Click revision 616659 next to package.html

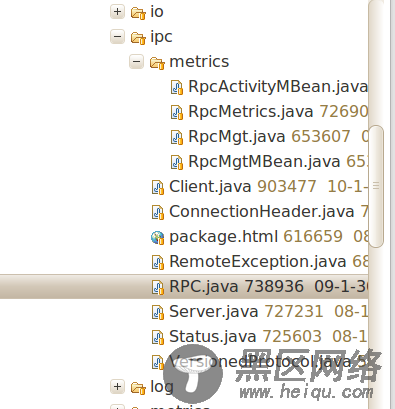pyautogui.click(x=313, y=237)
